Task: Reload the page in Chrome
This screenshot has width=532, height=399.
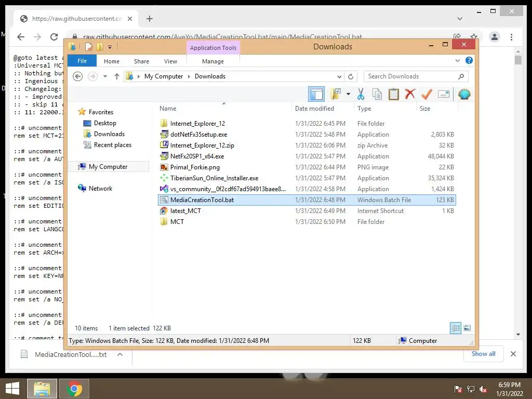Action: tap(54, 37)
